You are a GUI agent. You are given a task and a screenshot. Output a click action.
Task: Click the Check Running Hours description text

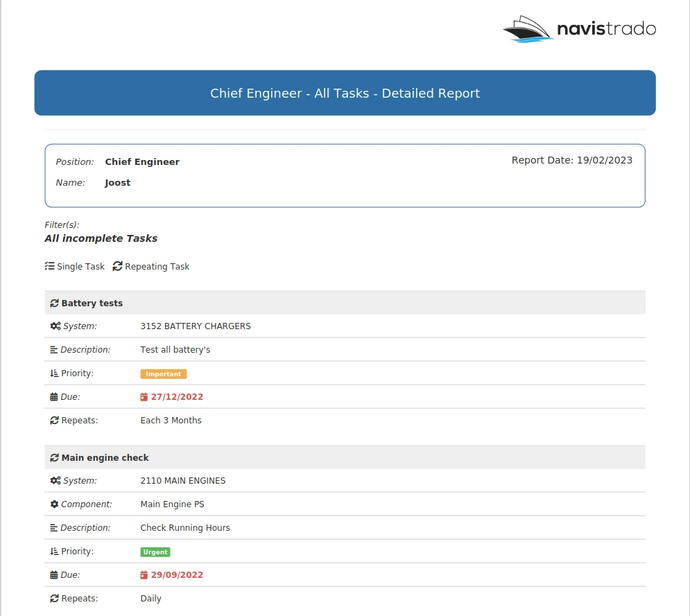pos(185,527)
